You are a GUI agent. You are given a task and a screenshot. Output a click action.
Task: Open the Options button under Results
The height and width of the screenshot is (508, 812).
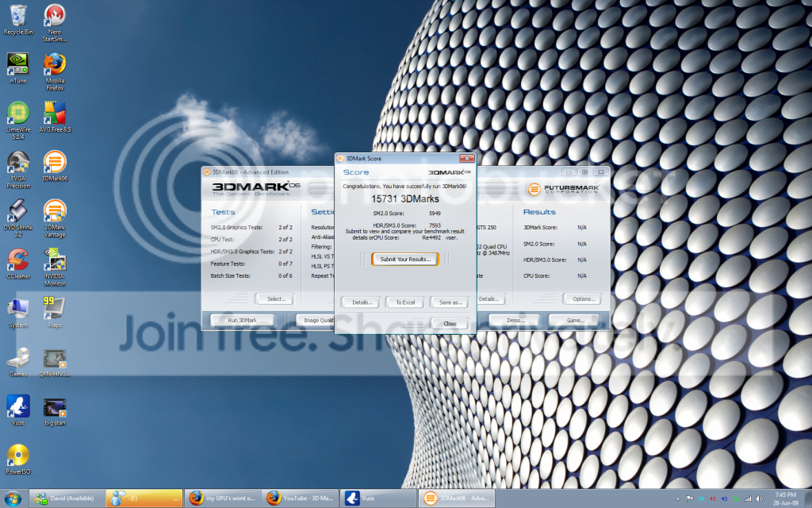tap(584, 298)
